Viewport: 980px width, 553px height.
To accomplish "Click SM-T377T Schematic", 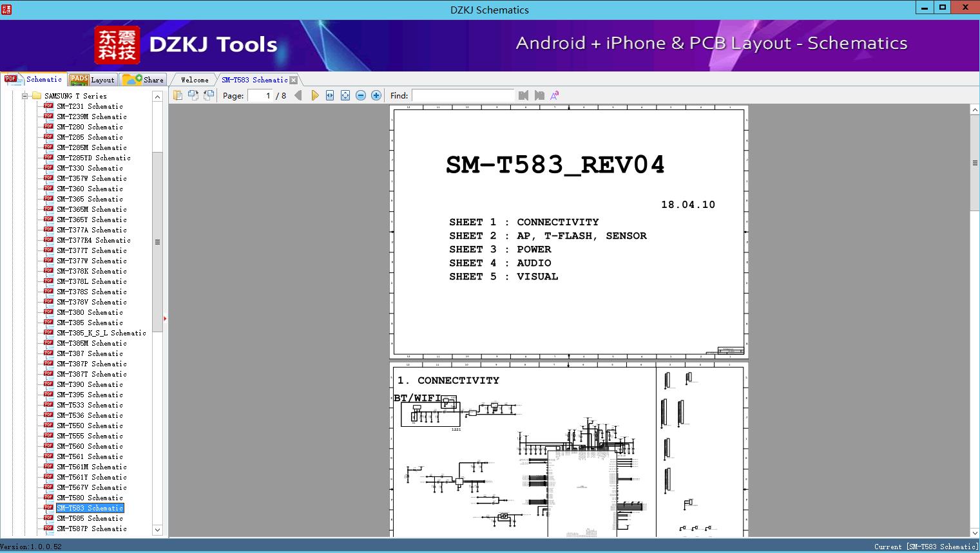I will (x=91, y=250).
